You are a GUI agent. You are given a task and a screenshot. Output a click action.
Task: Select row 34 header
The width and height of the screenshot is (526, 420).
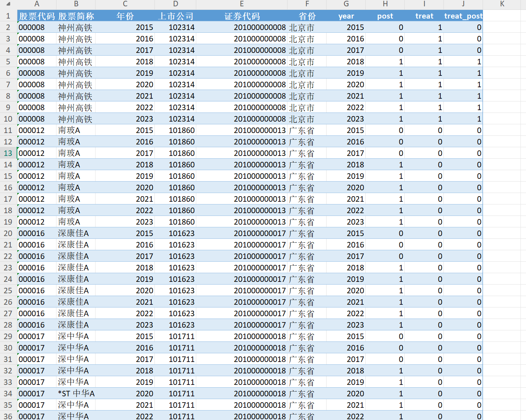8,394
